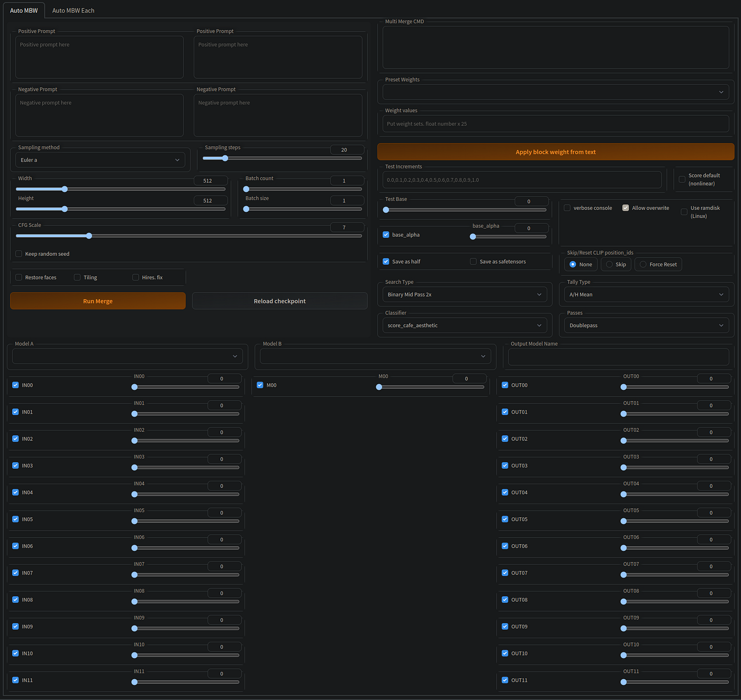Enable Keep random seed checkbox
The height and width of the screenshot is (700, 741).
[x=19, y=254]
